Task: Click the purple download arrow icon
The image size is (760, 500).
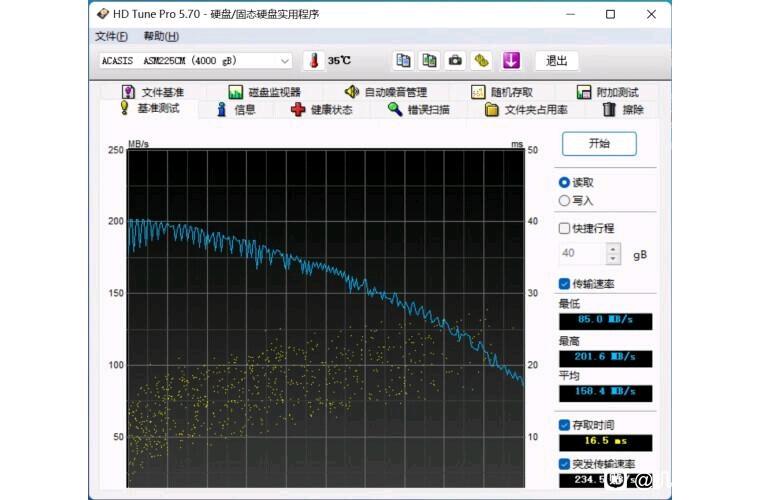Action: coord(511,61)
